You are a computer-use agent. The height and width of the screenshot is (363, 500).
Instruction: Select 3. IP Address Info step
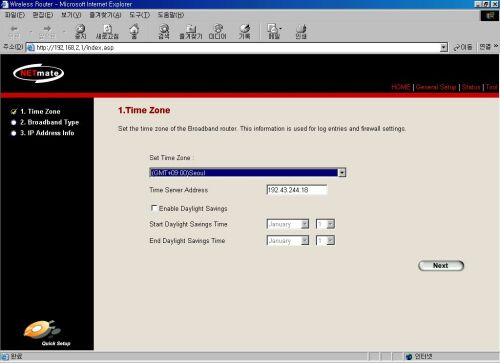(x=47, y=133)
